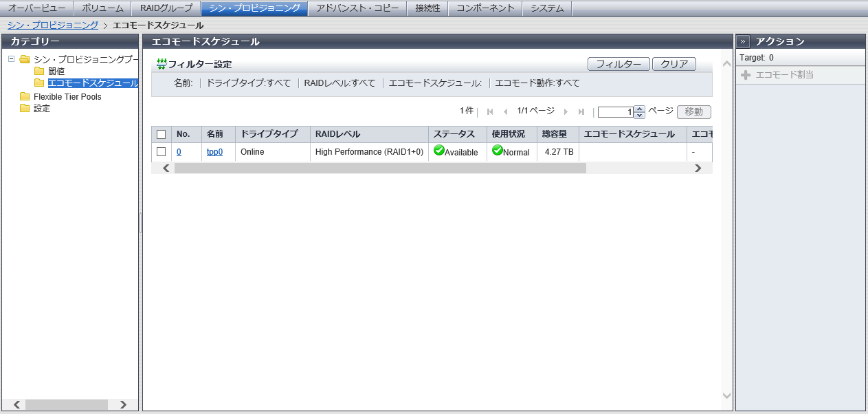Collapse the action panel with double-arrow icon
The image size is (868, 414).
coord(743,41)
